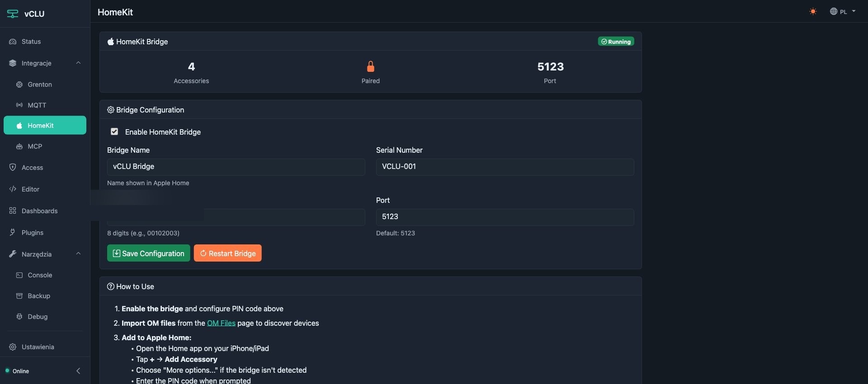Screen dimensions: 868x384
Task: Open Ustawienia settings
Action: click(38, 347)
